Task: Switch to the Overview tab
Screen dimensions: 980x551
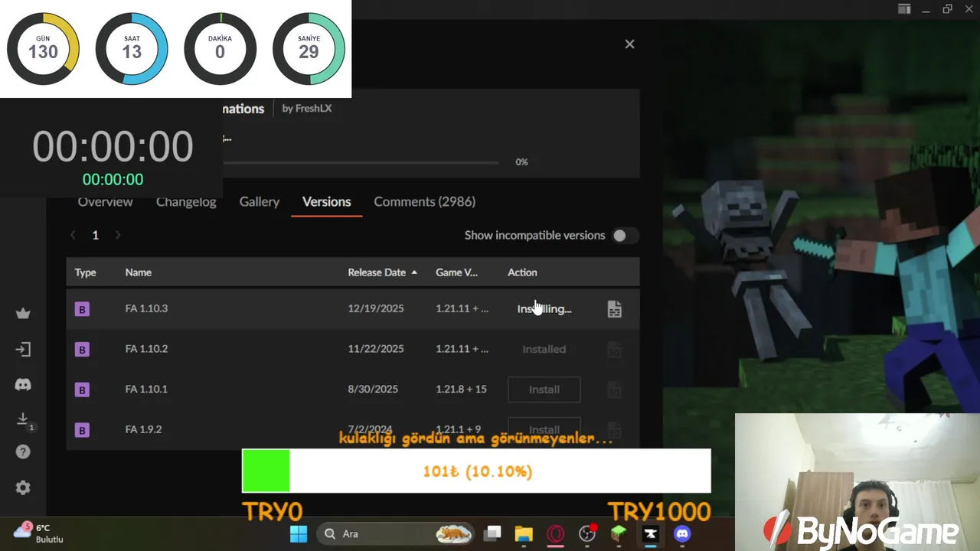Action: 105,202
